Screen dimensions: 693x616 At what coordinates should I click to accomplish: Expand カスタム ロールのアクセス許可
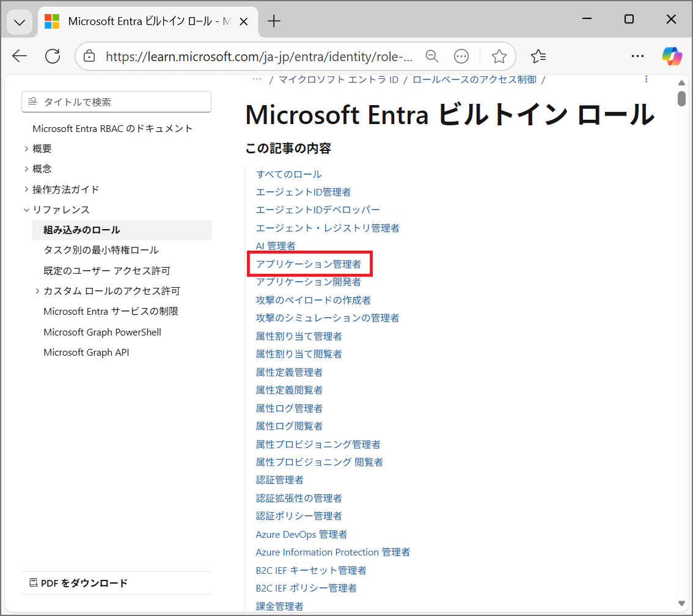pos(37,291)
